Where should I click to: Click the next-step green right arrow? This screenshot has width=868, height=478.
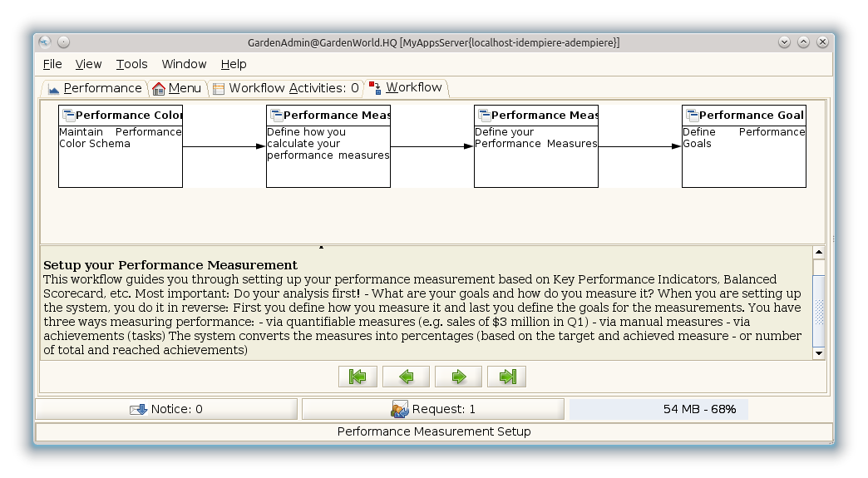point(458,377)
